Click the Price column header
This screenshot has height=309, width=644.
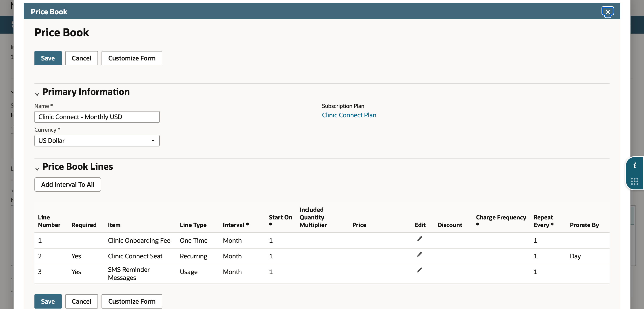pos(359,225)
